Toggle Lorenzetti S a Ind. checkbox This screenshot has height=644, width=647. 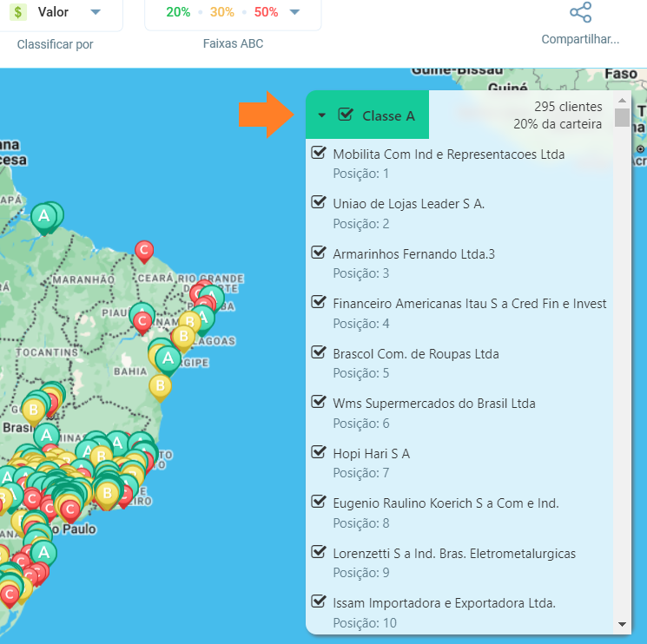pos(319,552)
